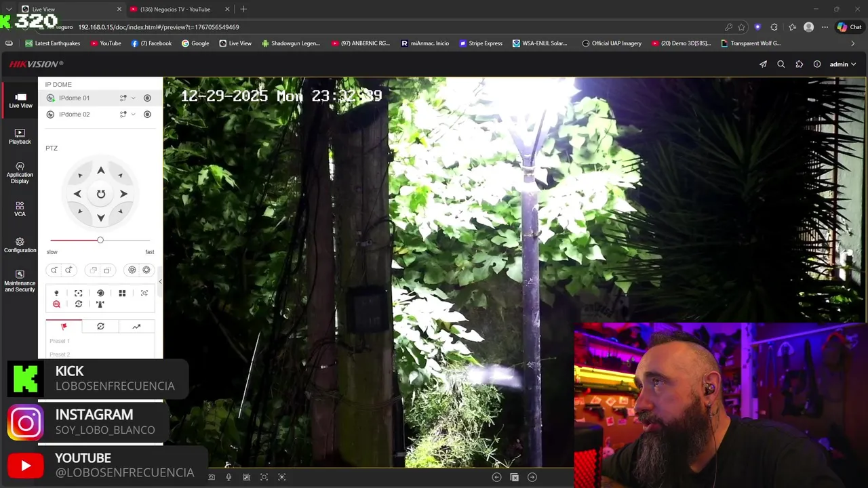Stop all live views with X window icon
This screenshot has width=868, height=488.
514,477
